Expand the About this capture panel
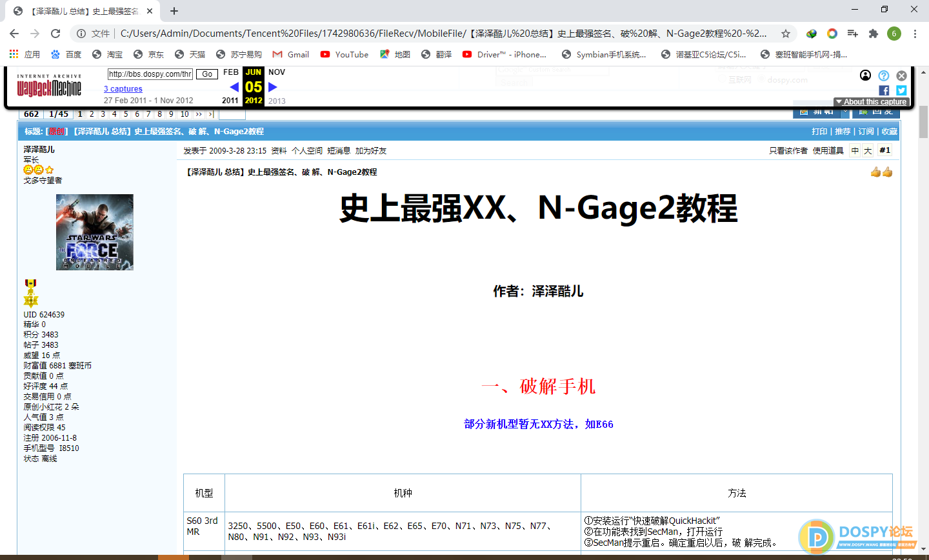The height and width of the screenshot is (560, 929). [871, 102]
